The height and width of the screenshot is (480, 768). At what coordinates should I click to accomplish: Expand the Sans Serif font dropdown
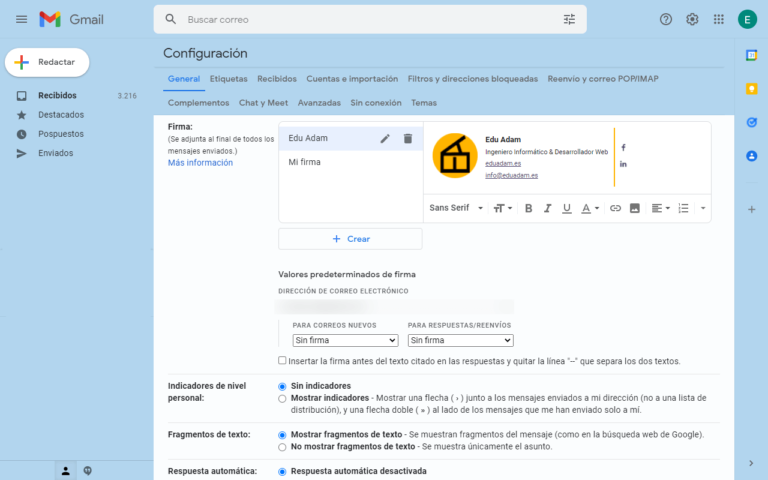[456, 208]
